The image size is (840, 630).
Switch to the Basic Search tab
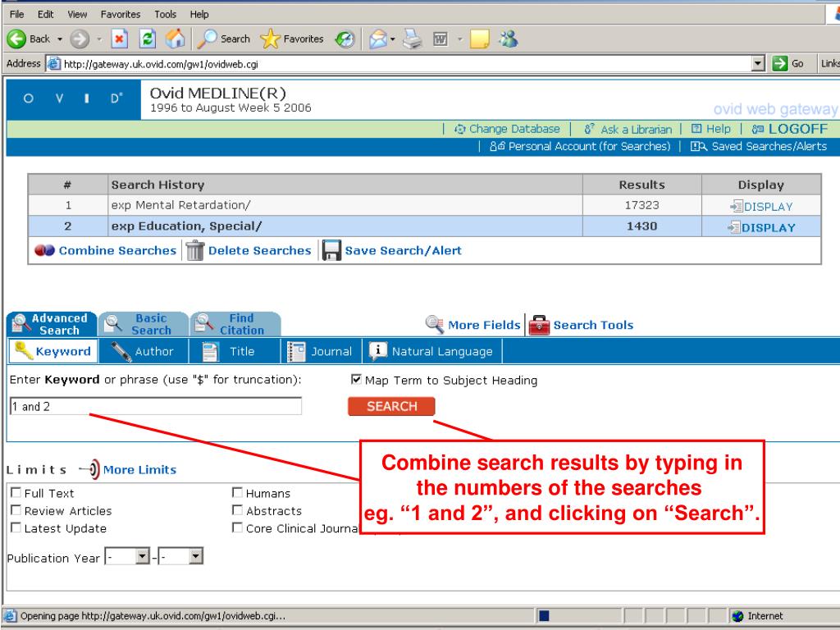pyautogui.click(x=144, y=324)
